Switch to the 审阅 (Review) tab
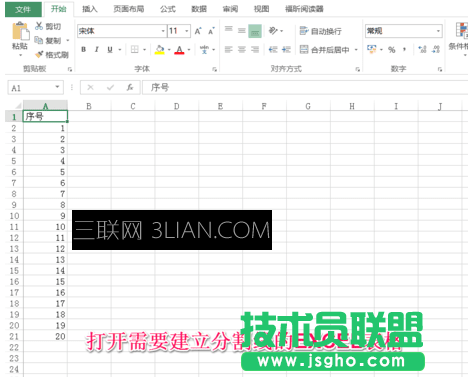Image resolution: width=468 pixels, height=377 pixels. tap(230, 9)
